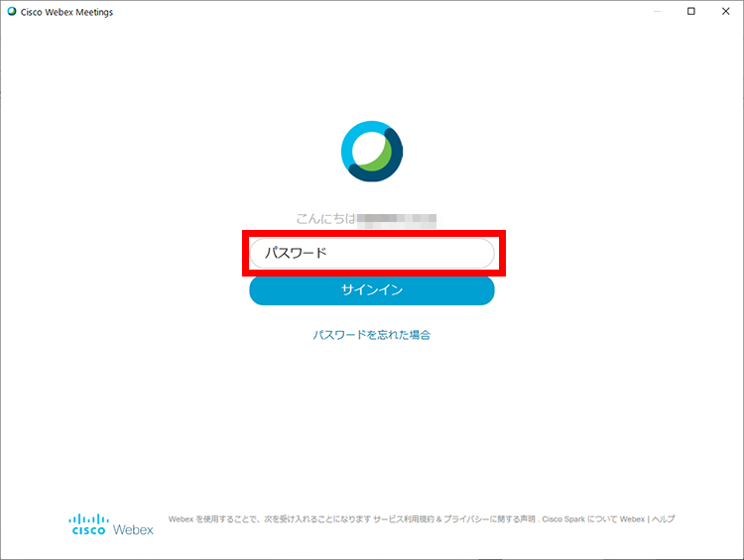The height and width of the screenshot is (560, 744).
Task: Click the Webex app icon in title bar
Action: tap(12, 11)
